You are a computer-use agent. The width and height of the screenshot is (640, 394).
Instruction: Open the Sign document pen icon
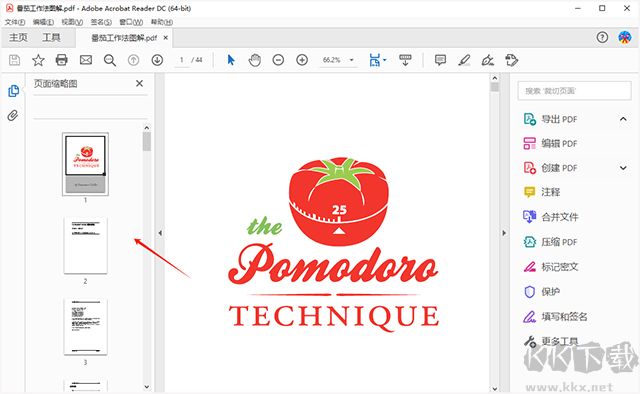tap(488, 60)
